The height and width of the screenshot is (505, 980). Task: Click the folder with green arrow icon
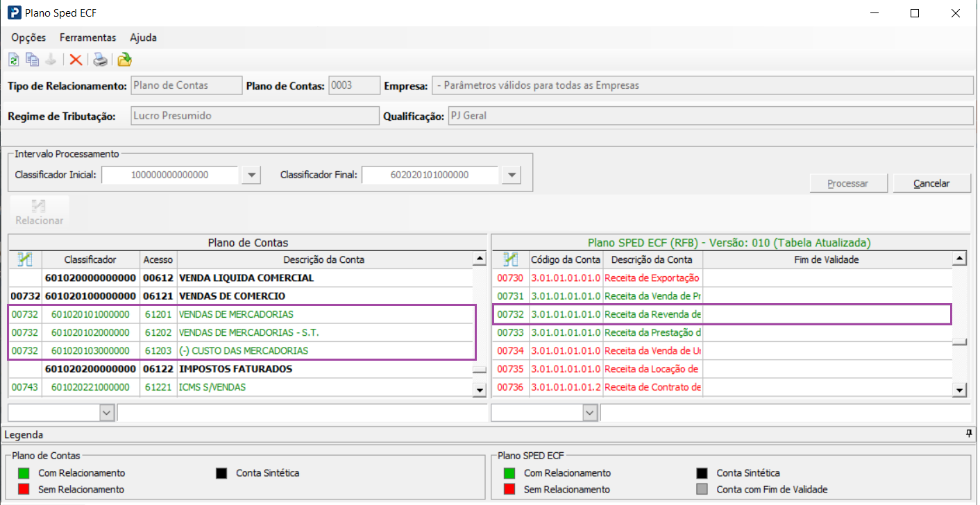124,60
